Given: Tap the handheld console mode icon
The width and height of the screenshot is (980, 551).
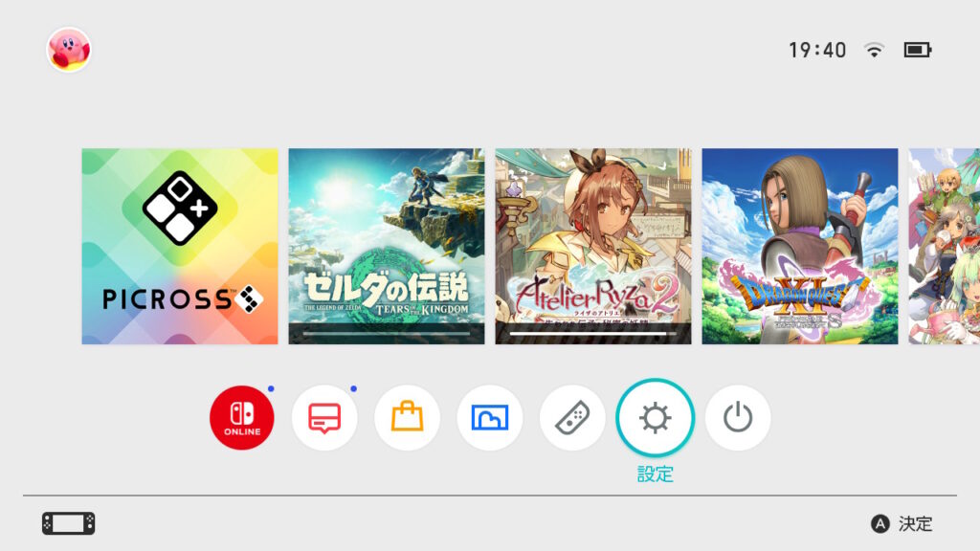Looking at the screenshot, I should [x=69, y=523].
